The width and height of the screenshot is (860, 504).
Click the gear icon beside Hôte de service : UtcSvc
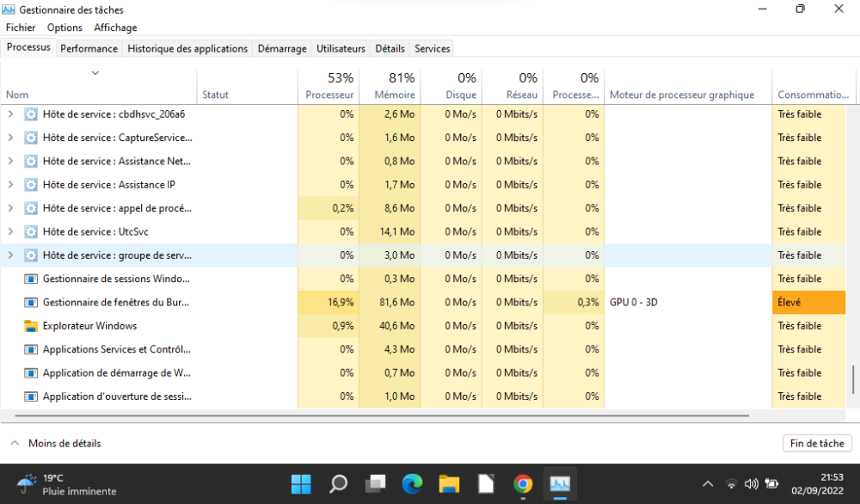tap(32, 232)
